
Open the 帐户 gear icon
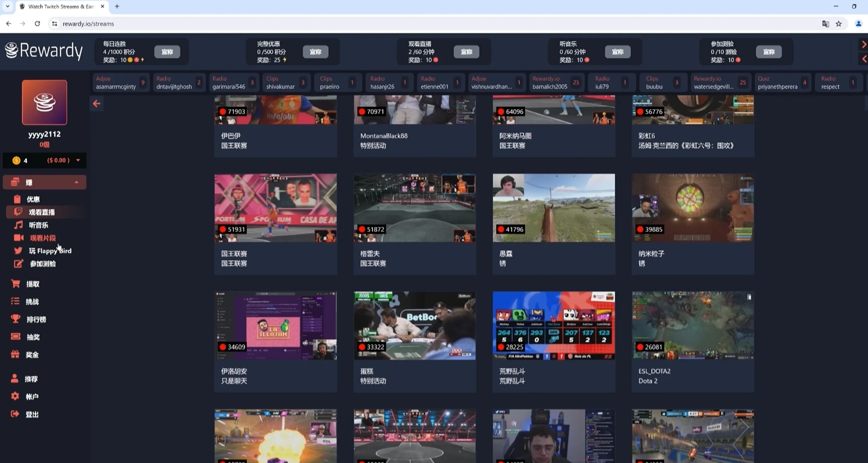pos(15,396)
